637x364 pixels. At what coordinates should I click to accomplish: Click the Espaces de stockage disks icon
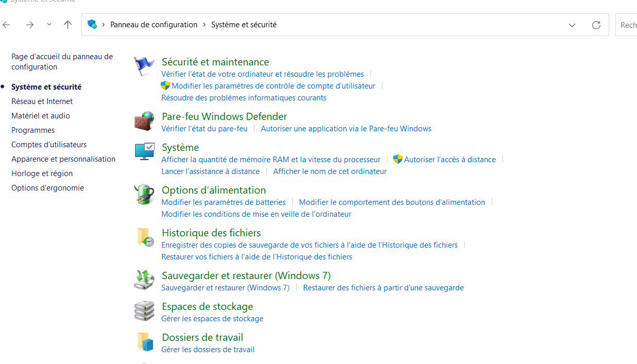click(x=144, y=311)
